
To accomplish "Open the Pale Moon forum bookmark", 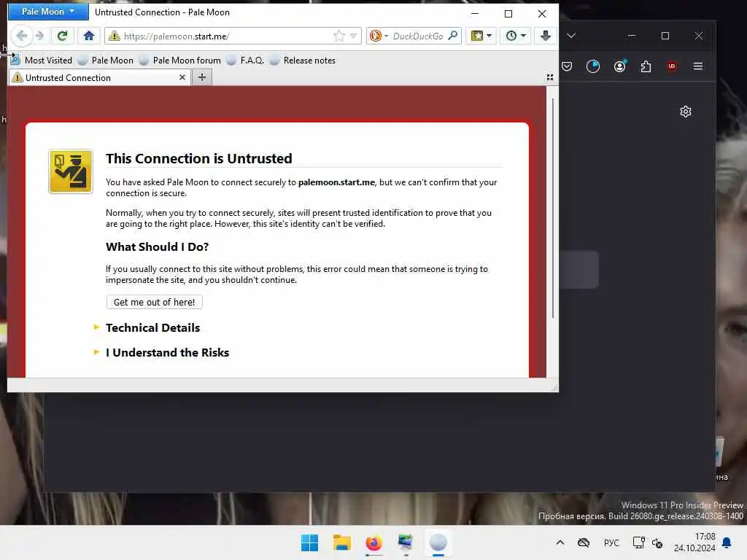I will pyautogui.click(x=180, y=61).
